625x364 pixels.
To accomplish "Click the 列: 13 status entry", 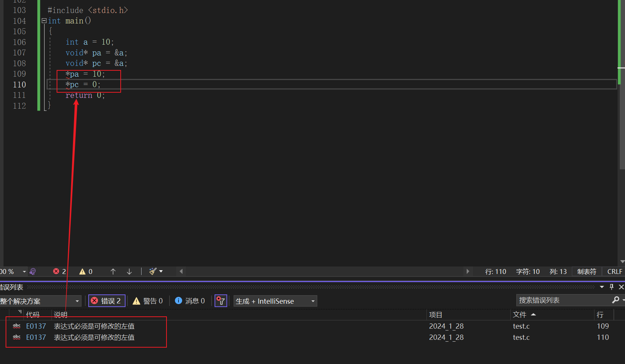I will (558, 272).
